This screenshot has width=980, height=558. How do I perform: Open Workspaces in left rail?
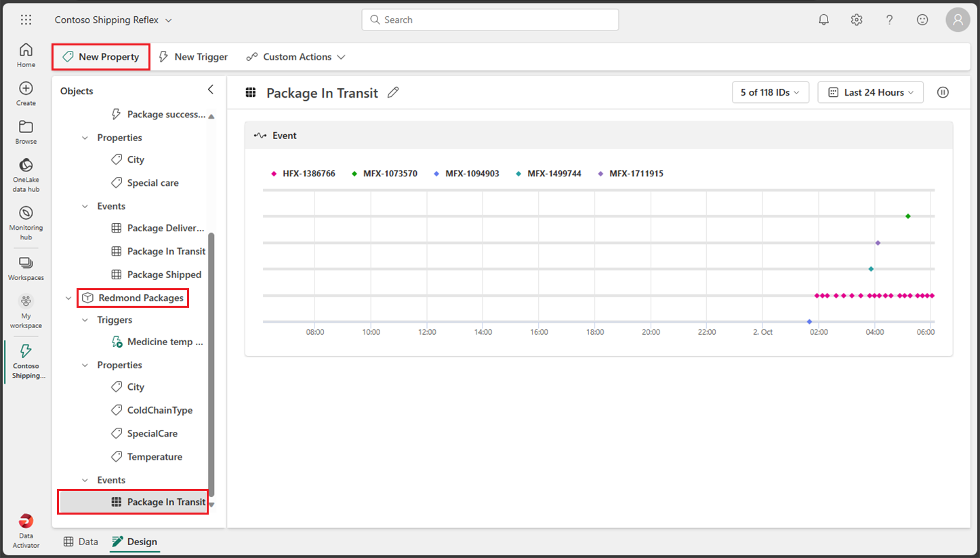click(x=26, y=268)
